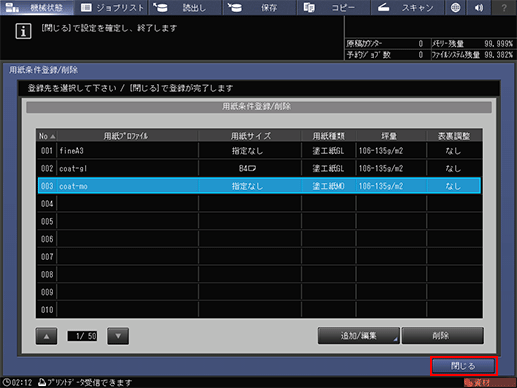Switch to the ジョブリスト tab
This screenshot has height=388, width=517.
[112, 7]
